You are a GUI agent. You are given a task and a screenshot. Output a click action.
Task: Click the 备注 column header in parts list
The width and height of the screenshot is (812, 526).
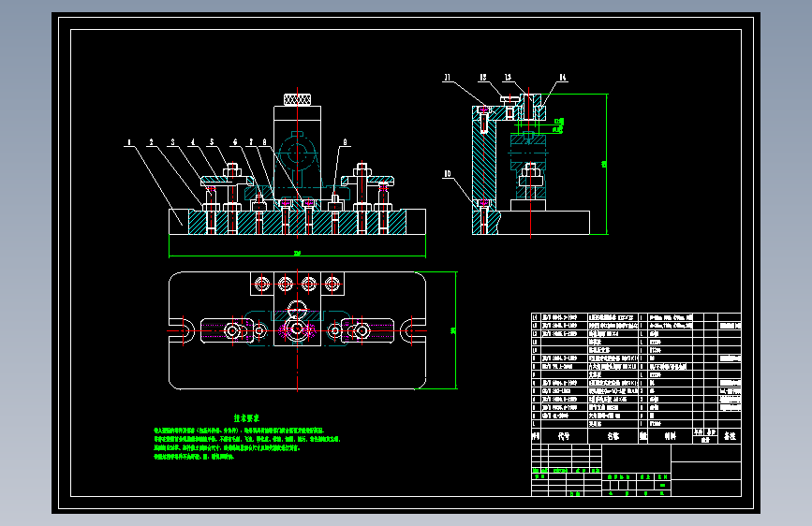tap(730, 436)
